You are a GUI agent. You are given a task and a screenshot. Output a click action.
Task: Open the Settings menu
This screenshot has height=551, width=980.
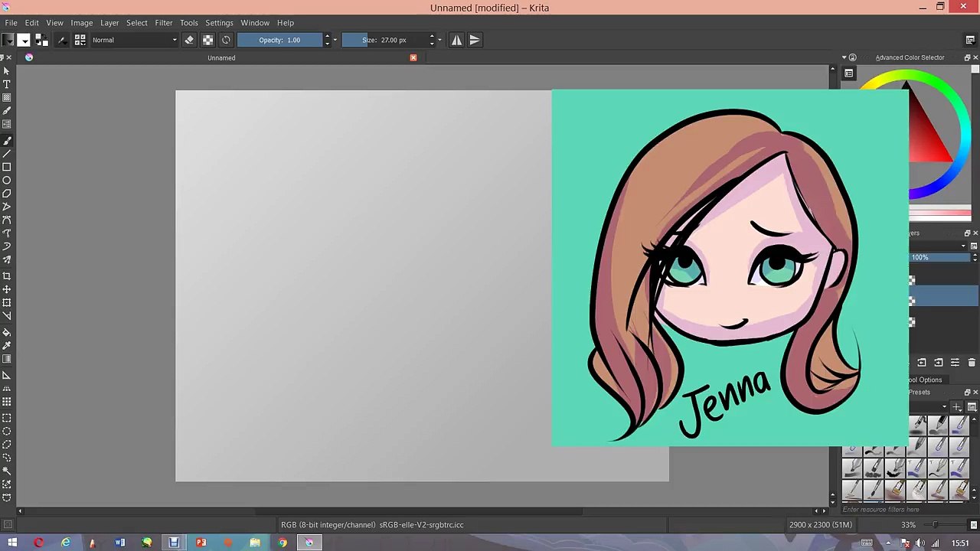click(x=219, y=23)
